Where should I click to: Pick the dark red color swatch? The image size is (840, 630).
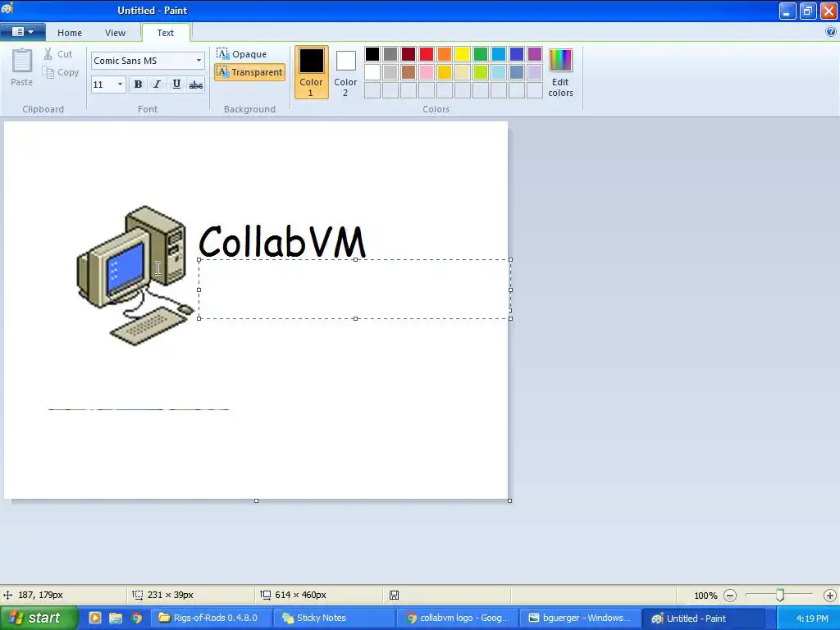pyautogui.click(x=409, y=54)
